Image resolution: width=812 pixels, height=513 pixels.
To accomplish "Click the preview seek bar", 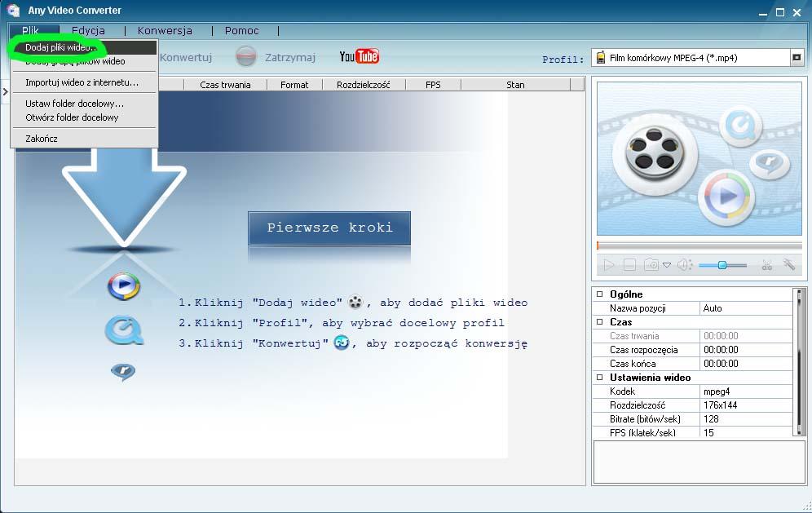I will click(699, 245).
